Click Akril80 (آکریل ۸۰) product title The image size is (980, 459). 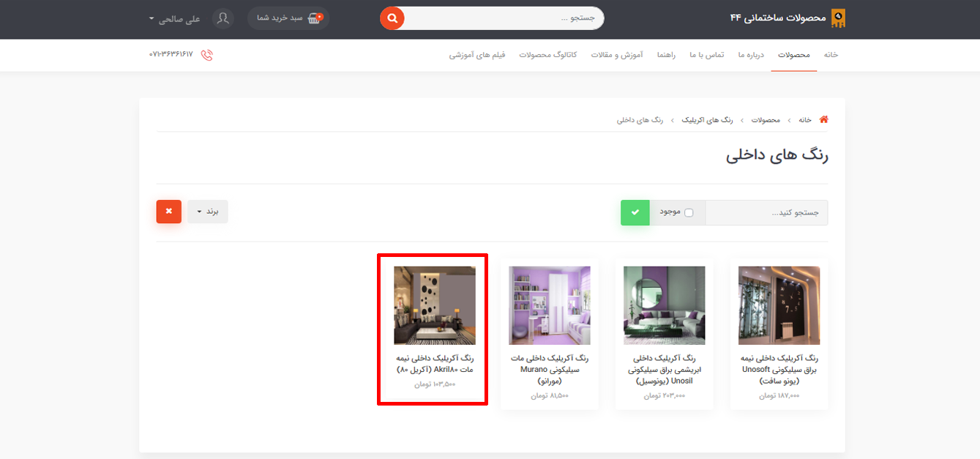(435, 364)
